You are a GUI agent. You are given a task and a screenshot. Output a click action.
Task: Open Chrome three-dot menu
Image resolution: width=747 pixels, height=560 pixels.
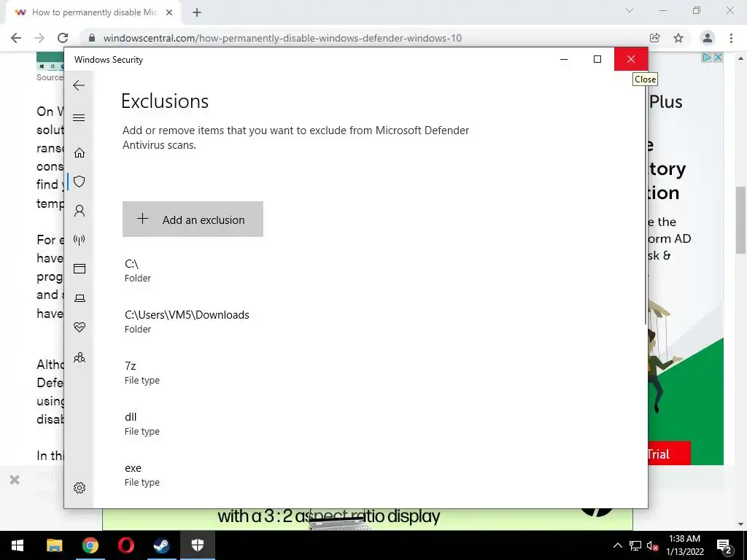pos(731,38)
